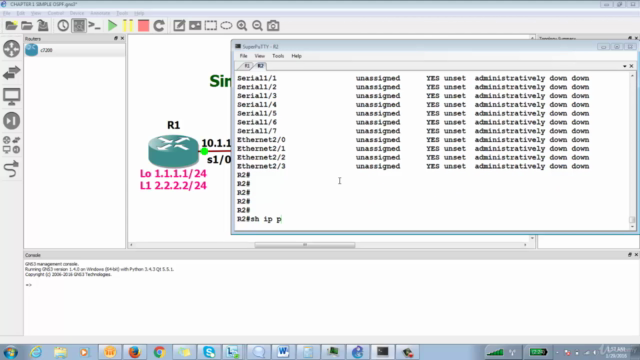Click Save project icon in toolbar

tap(43, 26)
